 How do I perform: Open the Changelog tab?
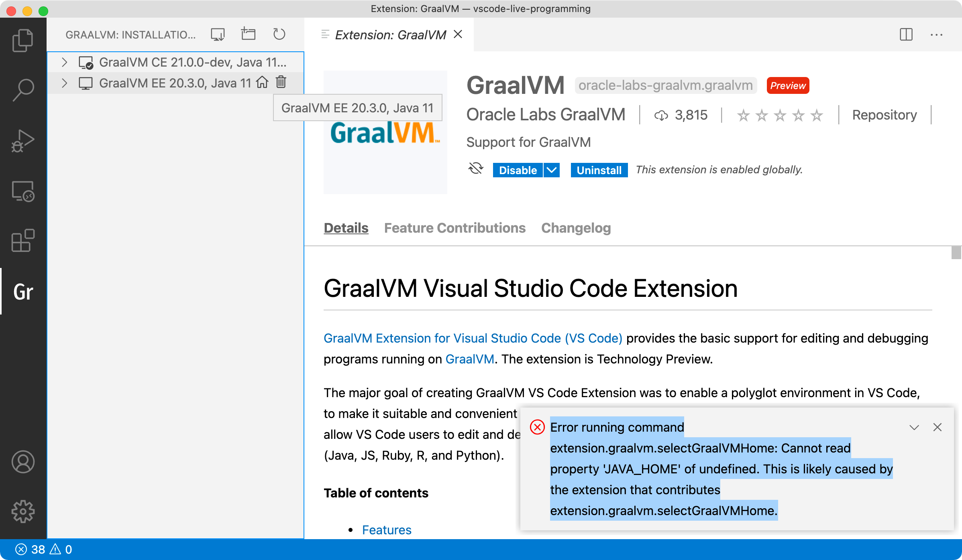576,228
